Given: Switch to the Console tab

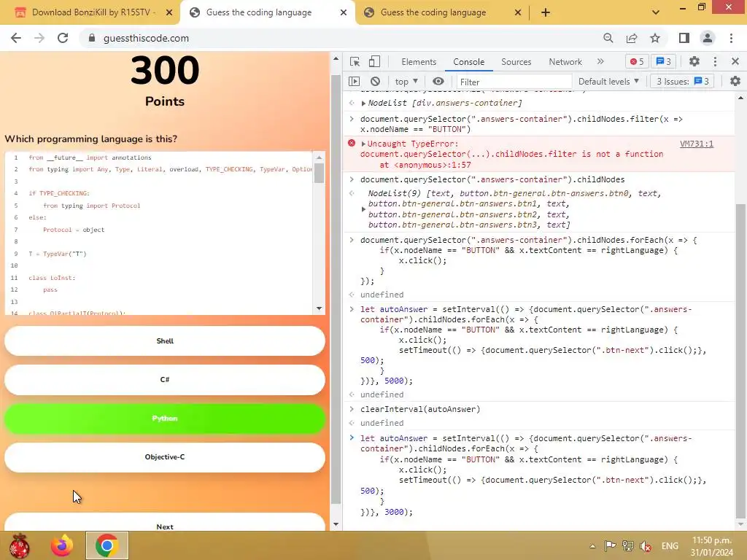Looking at the screenshot, I should pyautogui.click(x=469, y=62).
